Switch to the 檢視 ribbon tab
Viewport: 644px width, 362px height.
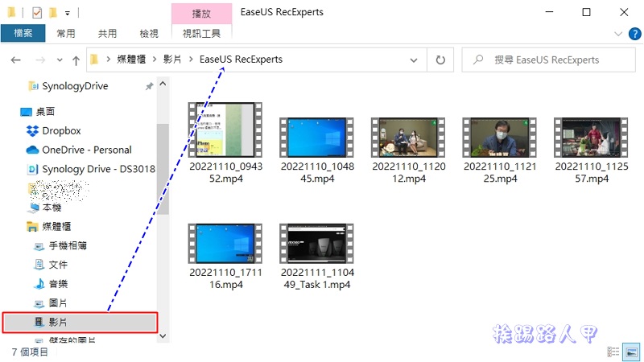149,33
